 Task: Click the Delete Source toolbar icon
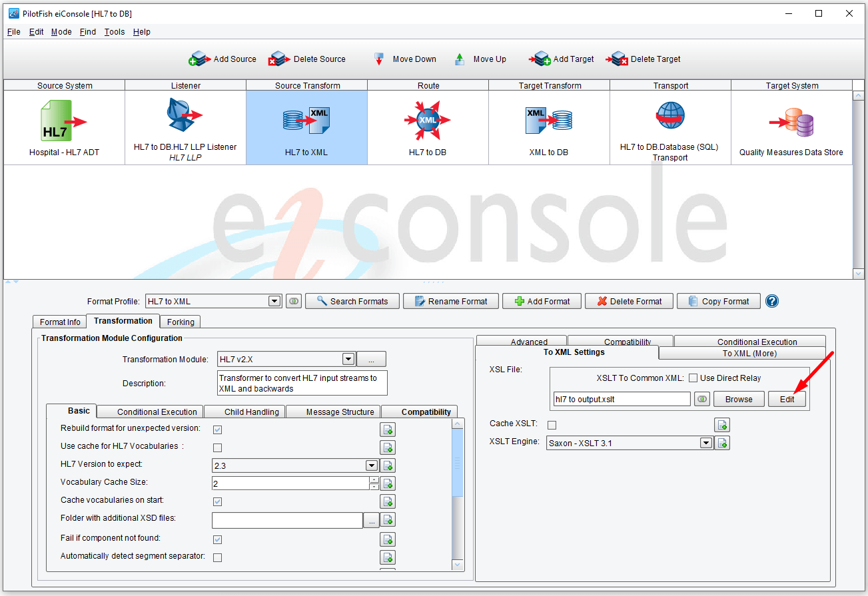(x=278, y=59)
